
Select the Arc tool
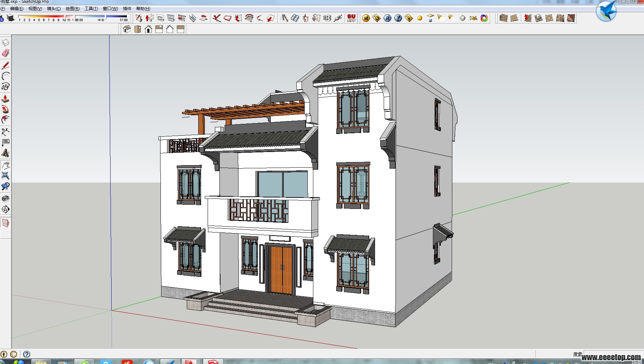click(x=6, y=76)
